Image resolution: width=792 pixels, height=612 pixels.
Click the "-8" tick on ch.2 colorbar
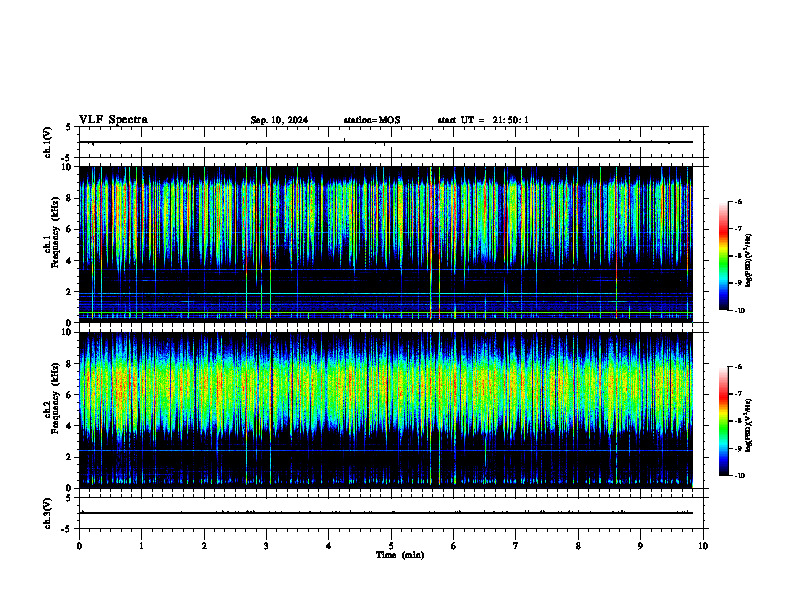[x=738, y=421]
